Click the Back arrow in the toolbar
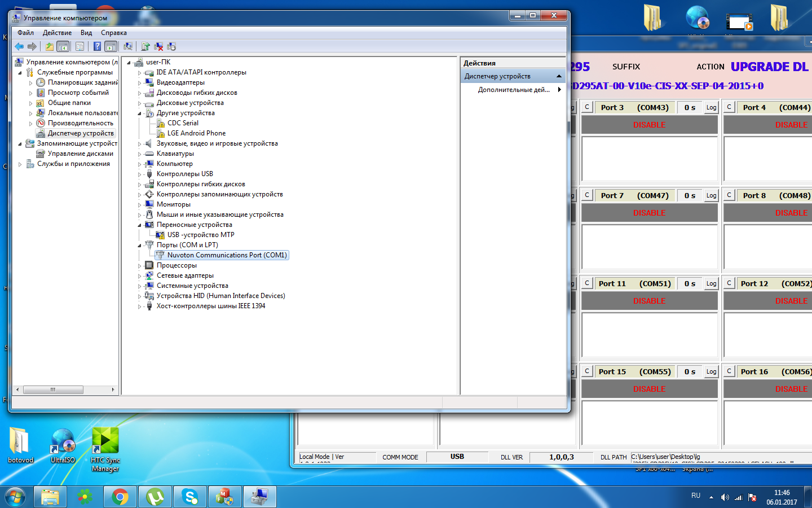The image size is (812, 508). 19,46
